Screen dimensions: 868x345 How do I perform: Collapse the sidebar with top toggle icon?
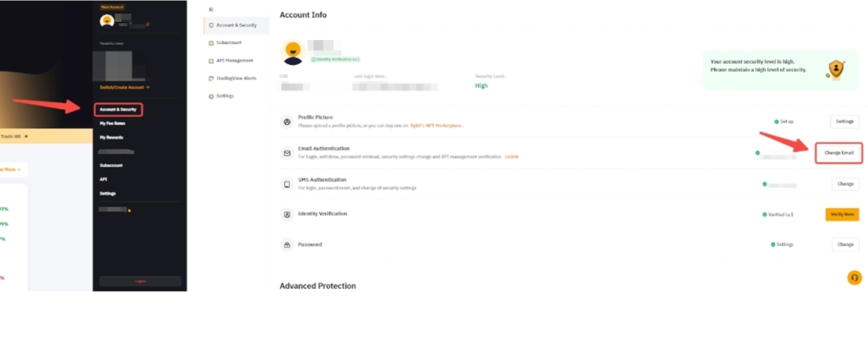(x=211, y=9)
